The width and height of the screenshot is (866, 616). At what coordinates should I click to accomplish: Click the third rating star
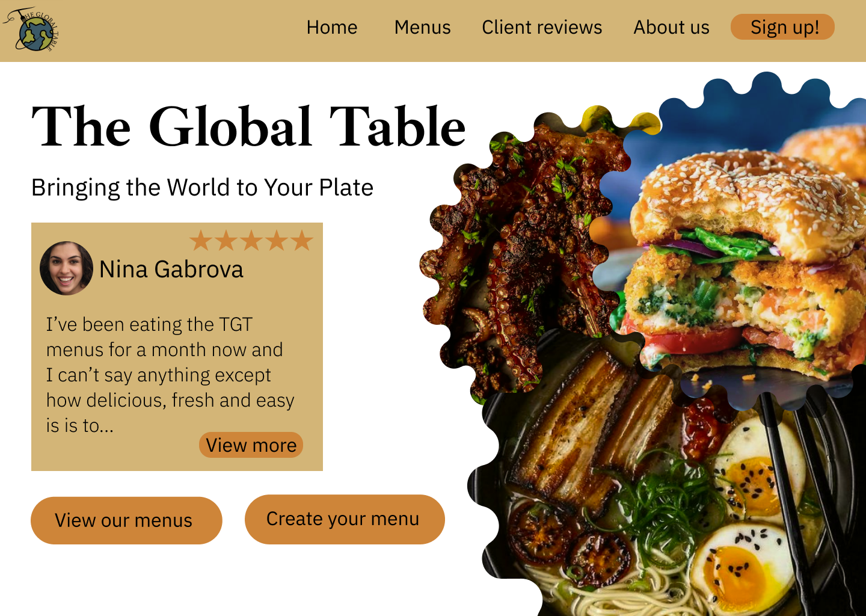(251, 241)
